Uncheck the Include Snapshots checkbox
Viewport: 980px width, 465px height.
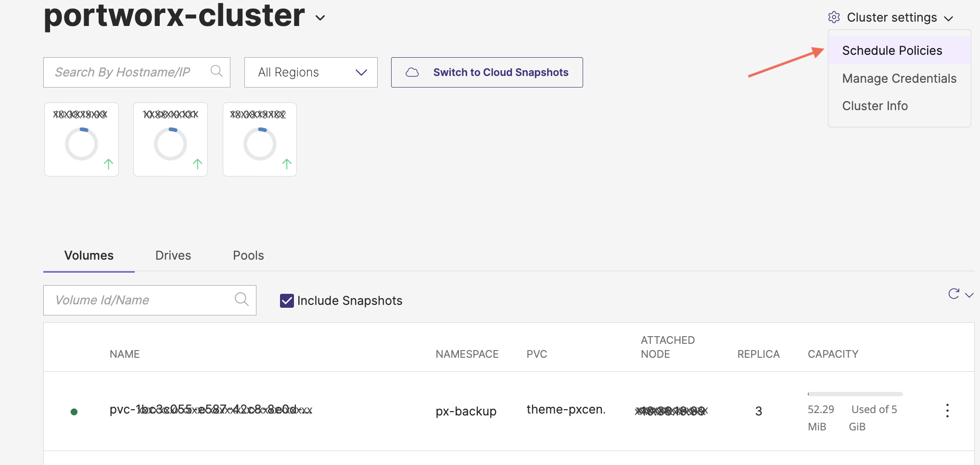point(287,301)
